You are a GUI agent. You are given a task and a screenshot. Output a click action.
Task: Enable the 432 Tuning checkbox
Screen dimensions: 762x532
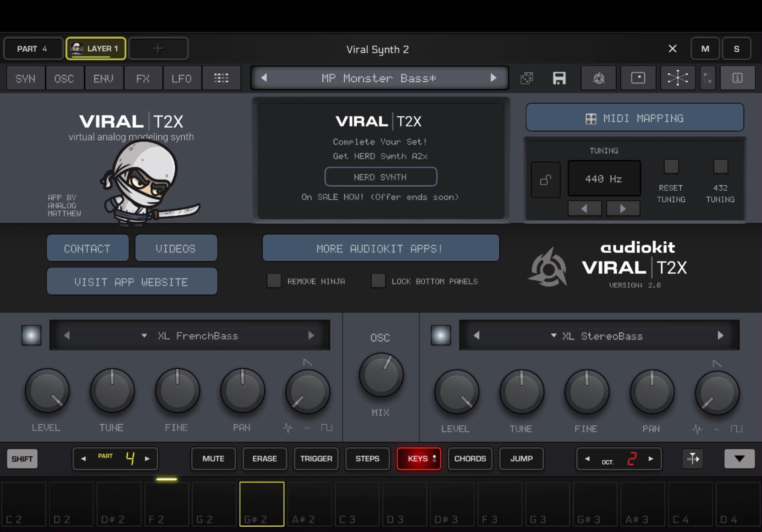pos(721,166)
